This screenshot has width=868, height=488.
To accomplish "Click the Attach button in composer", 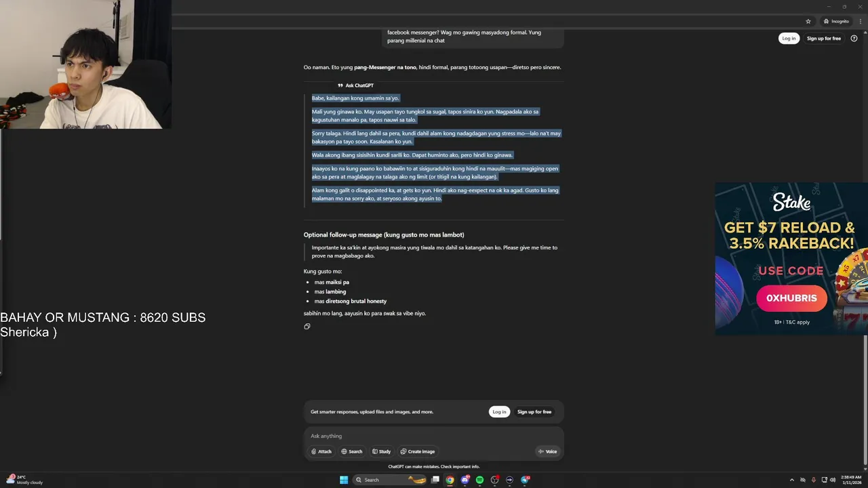I will pyautogui.click(x=321, y=451).
